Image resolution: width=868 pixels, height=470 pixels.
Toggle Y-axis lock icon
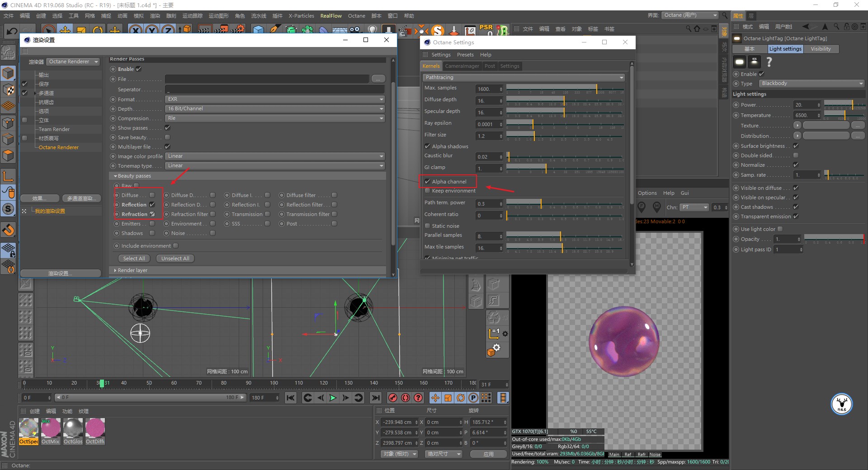click(151, 30)
